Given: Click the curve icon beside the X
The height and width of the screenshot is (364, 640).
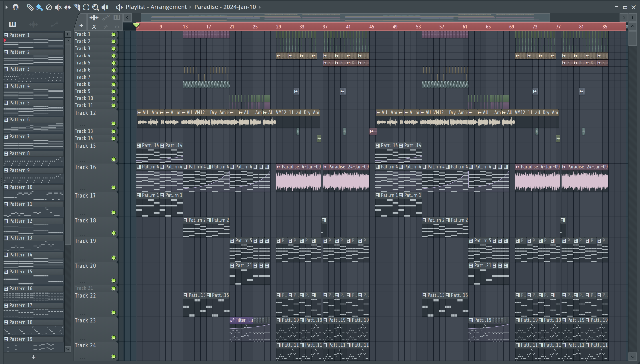Looking at the screenshot, I should (106, 26).
